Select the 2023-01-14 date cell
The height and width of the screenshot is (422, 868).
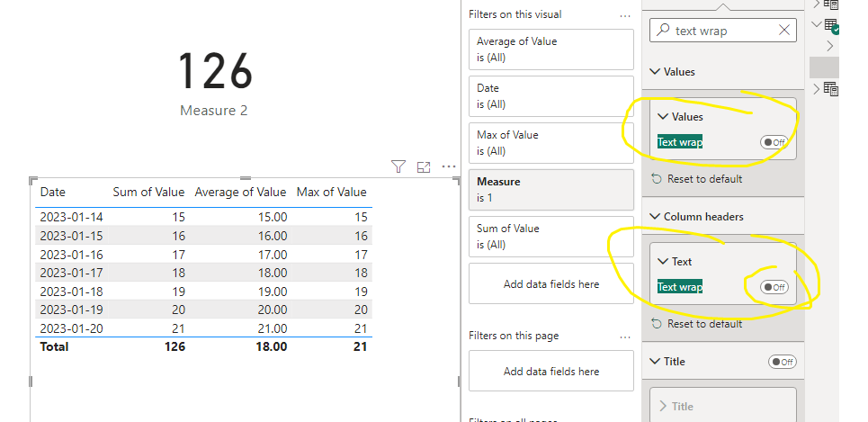[71, 217]
